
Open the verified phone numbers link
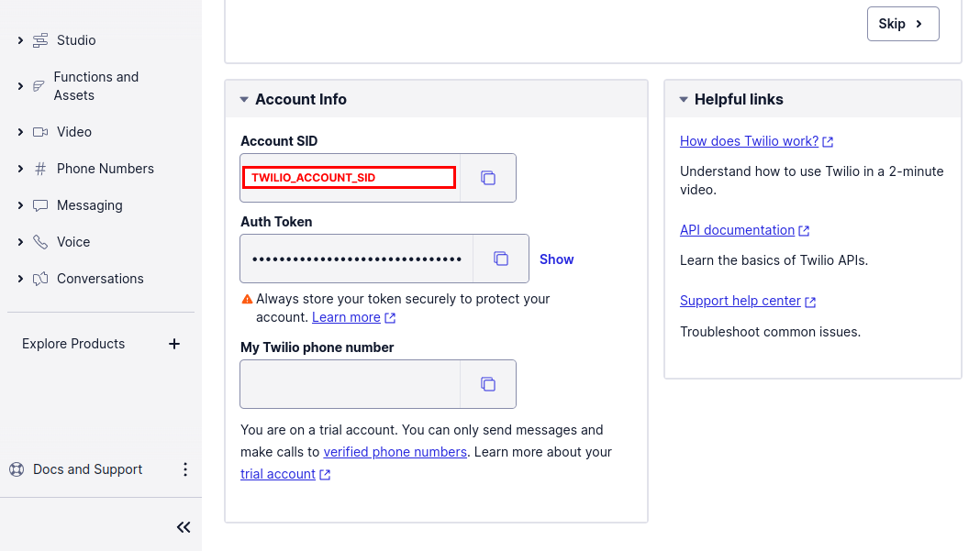click(x=395, y=452)
